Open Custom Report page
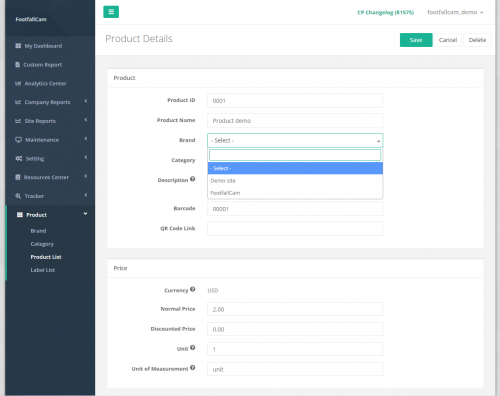The height and width of the screenshot is (396, 500). click(x=43, y=65)
